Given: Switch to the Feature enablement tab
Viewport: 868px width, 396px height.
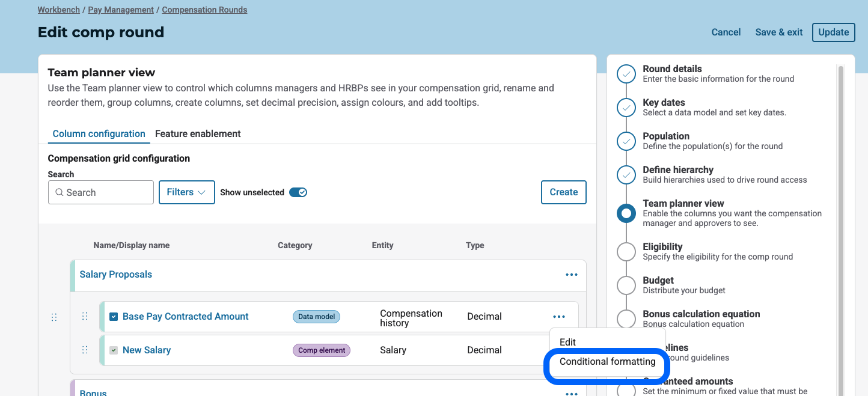Looking at the screenshot, I should pos(198,134).
